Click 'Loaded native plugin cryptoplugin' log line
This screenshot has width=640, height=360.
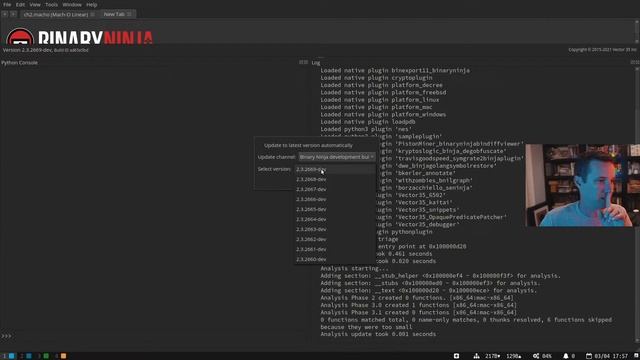(376, 78)
